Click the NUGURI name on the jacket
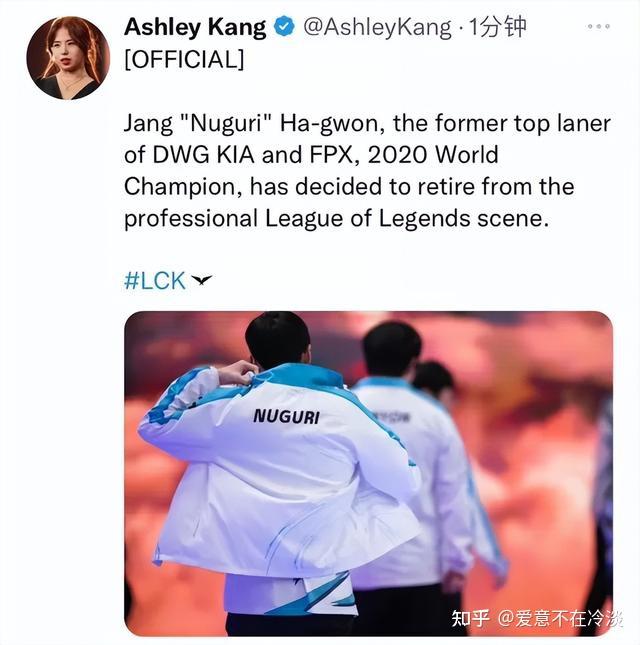The height and width of the screenshot is (645, 640). point(286,416)
